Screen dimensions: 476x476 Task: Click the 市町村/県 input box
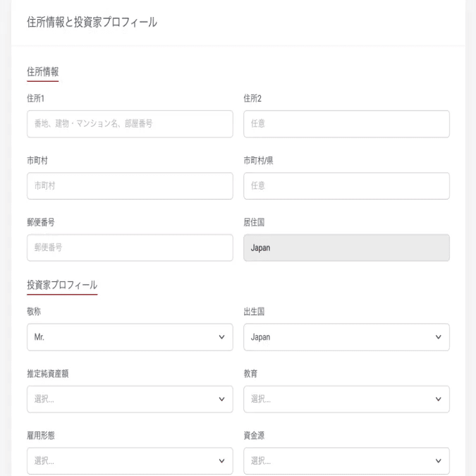click(x=346, y=185)
